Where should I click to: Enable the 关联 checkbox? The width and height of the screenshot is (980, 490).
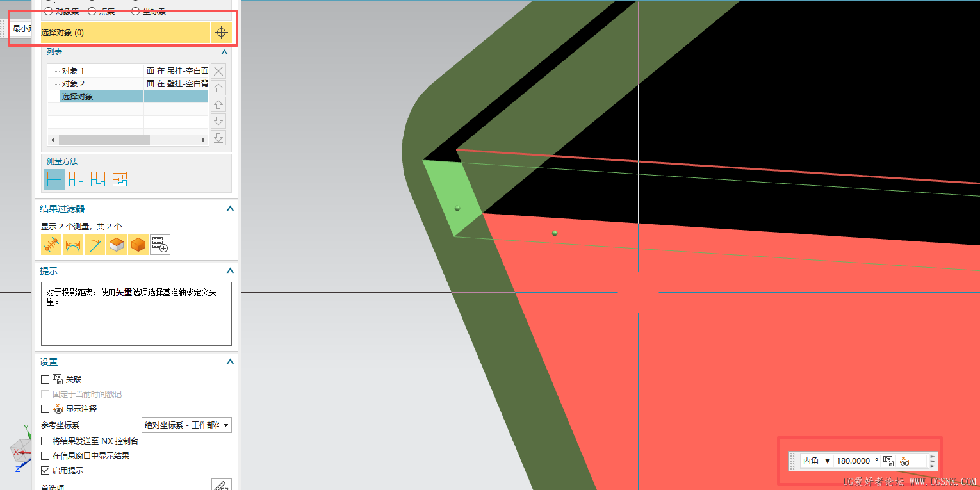tap(45, 380)
